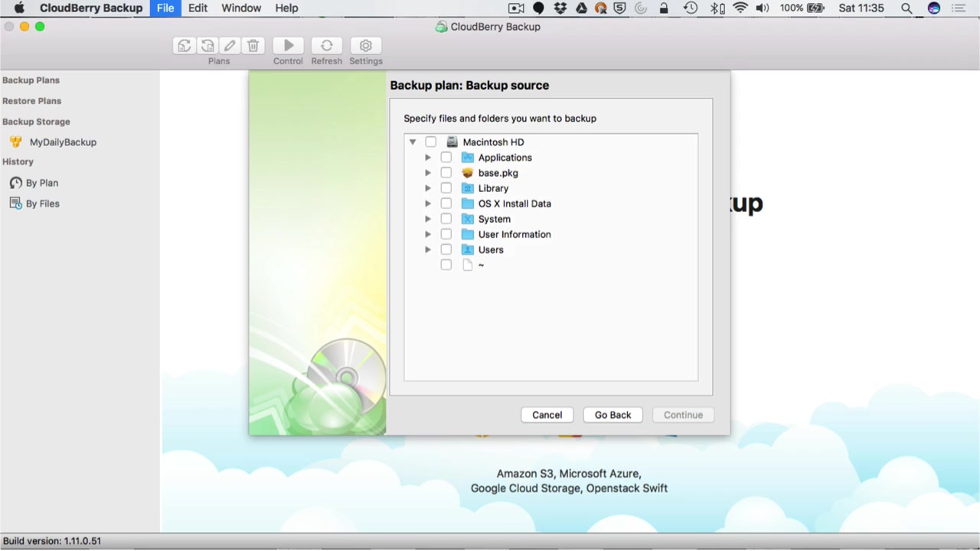The image size is (980, 551).
Task: Click the pencil edit plan icon
Action: tap(230, 46)
